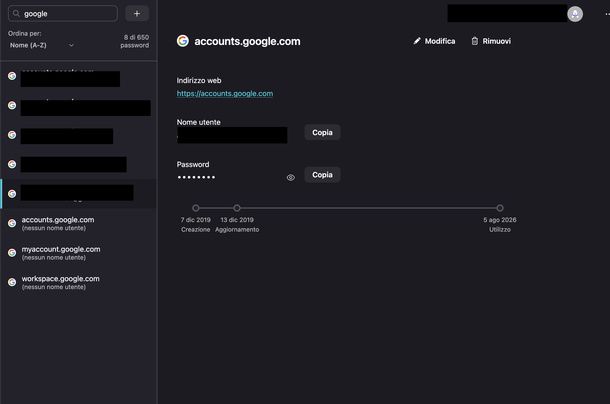610x404 pixels.
Task: Click Google logo beside accounts.google.com title
Action: pyautogui.click(x=183, y=41)
